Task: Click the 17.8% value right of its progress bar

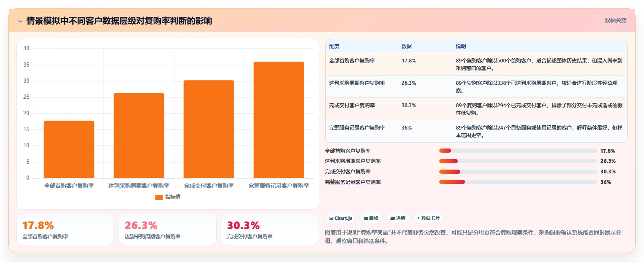Action: (x=607, y=151)
